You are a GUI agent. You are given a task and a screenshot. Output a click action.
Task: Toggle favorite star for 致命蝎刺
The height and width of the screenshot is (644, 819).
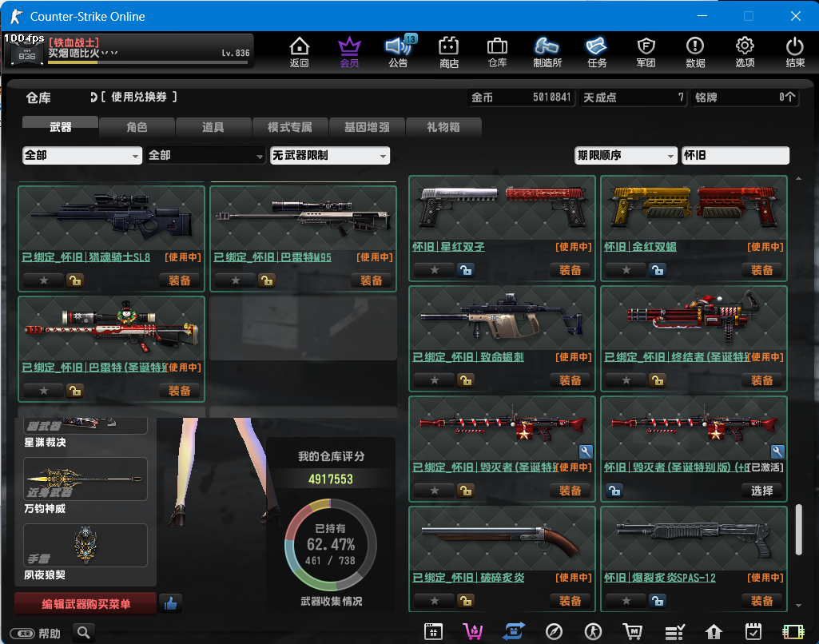[434, 380]
